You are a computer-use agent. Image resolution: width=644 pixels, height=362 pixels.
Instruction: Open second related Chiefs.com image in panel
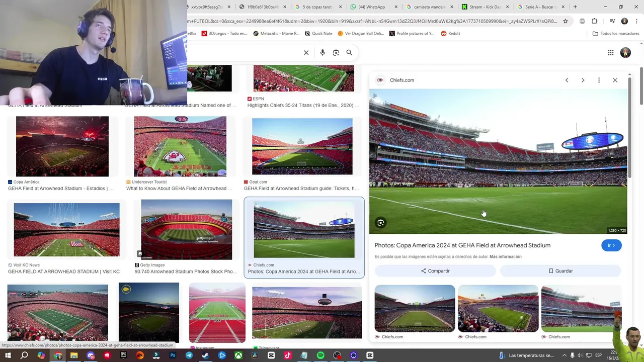pyautogui.click(x=498, y=308)
